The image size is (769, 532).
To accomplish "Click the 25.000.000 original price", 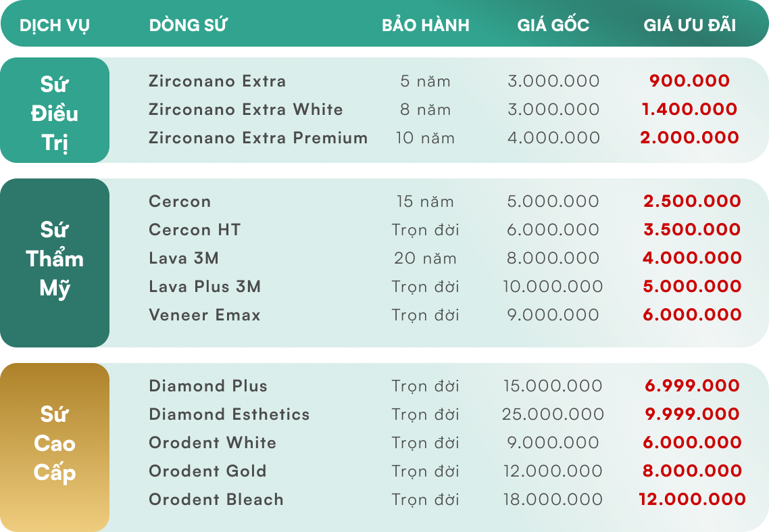I will (x=553, y=414).
